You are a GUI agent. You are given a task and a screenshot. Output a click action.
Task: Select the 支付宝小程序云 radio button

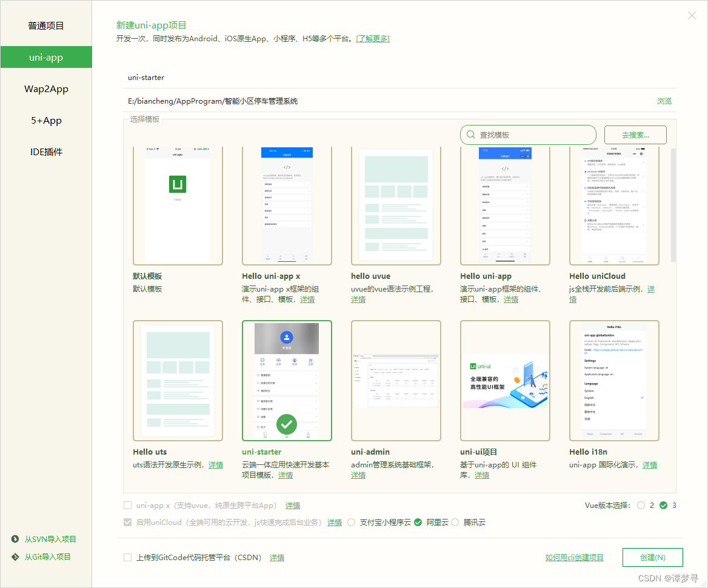(x=352, y=523)
